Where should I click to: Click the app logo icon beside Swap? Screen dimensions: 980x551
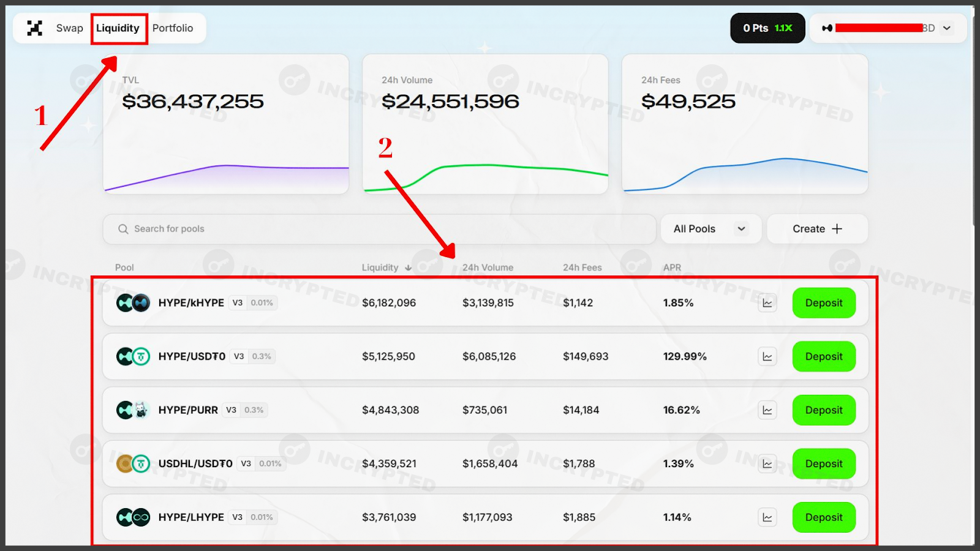[35, 28]
